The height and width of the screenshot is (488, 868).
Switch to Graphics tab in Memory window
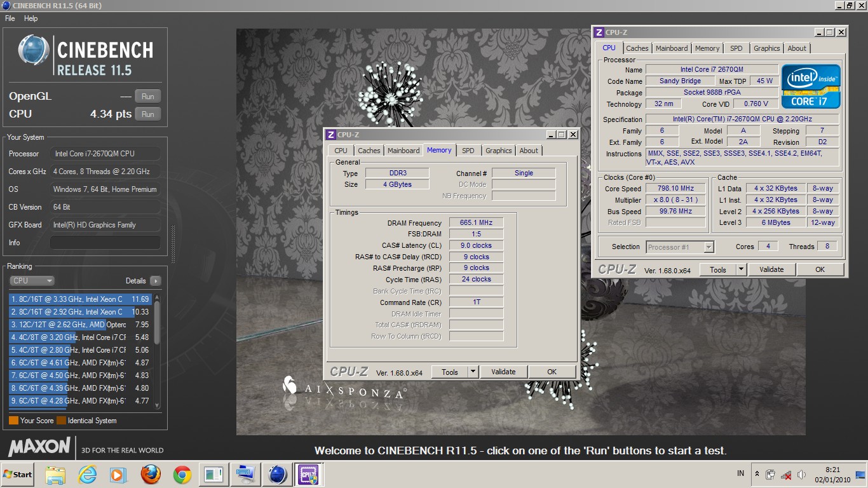[498, 151]
